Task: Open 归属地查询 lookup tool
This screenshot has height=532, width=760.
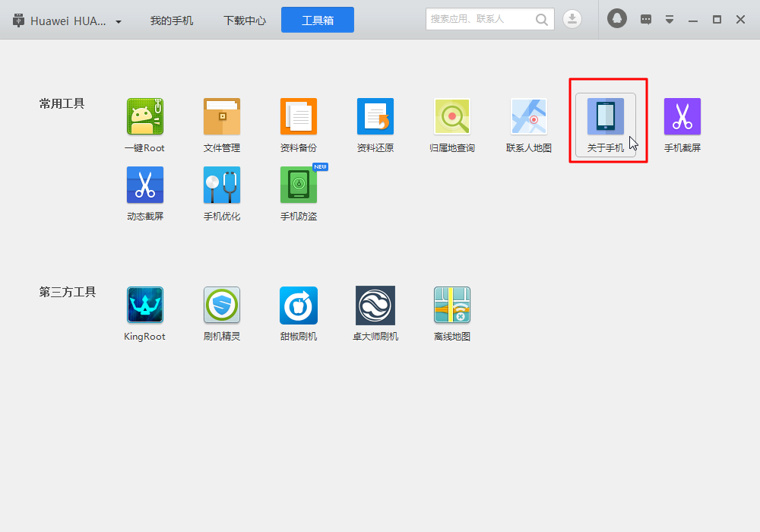Action: pyautogui.click(x=452, y=125)
